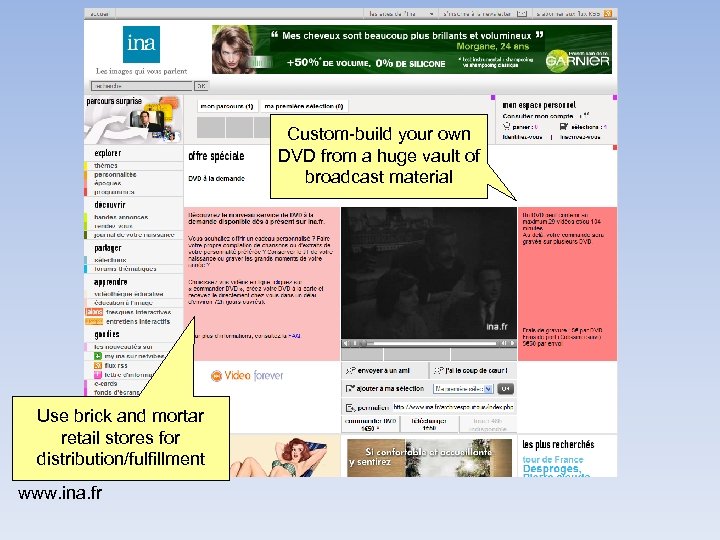This screenshot has width=720, height=540.
Task: Click 'envoyer à un ami' text
Action: click(383, 371)
